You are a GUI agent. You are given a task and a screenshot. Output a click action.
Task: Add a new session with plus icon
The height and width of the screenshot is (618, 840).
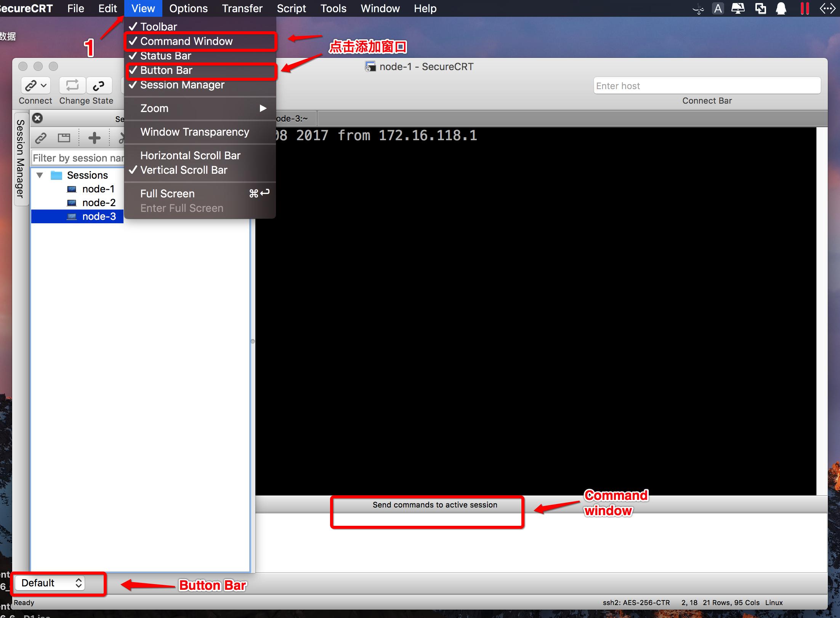[x=94, y=138]
